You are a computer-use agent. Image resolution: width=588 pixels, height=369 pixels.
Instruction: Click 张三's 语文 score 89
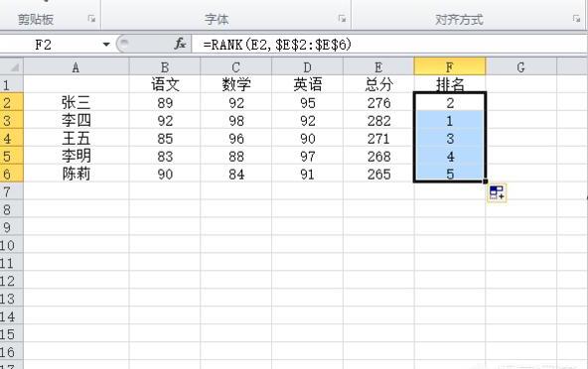tap(165, 102)
